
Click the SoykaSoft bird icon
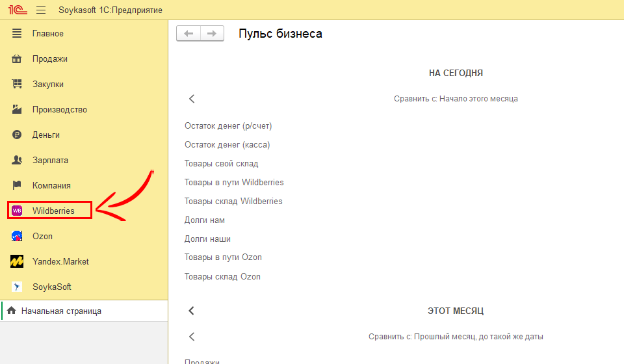pos(18,287)
